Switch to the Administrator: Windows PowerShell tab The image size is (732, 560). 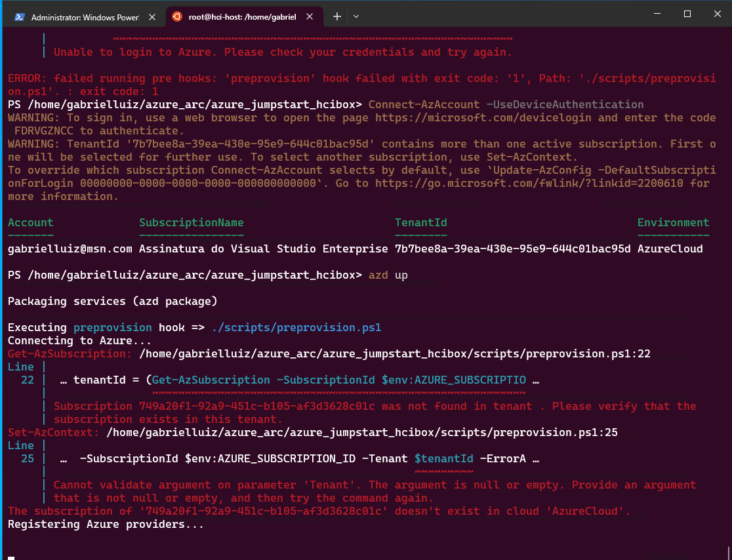tap(85, 18)
